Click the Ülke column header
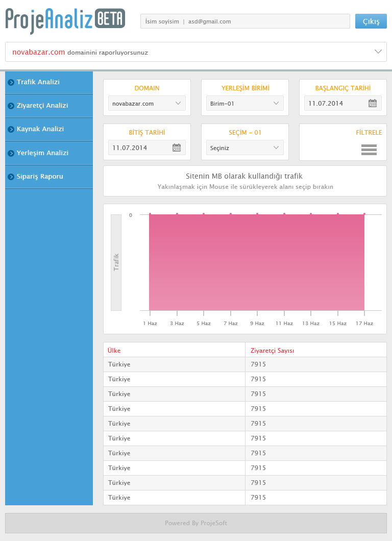The image size is (392, 541). 114,350
